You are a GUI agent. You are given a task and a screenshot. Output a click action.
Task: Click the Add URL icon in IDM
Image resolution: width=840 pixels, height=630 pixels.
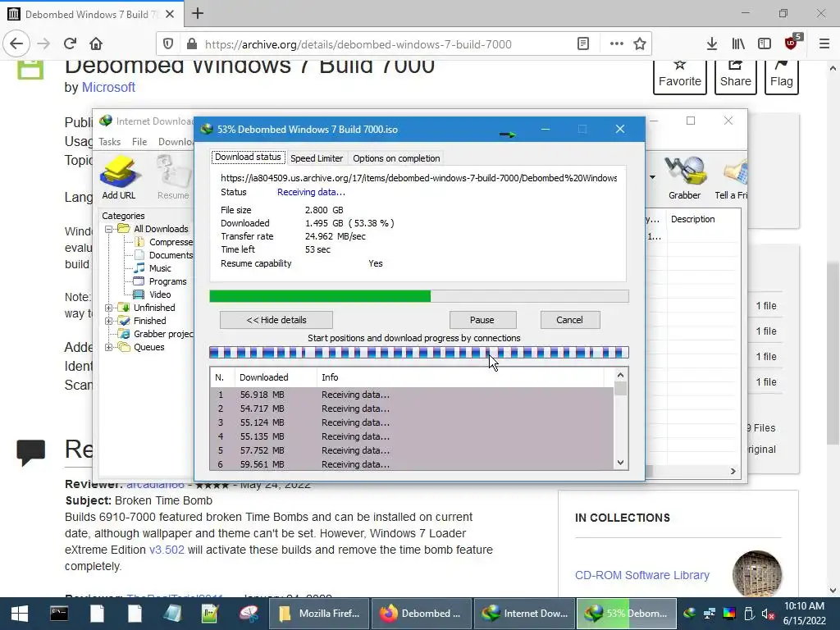(119, 177)
